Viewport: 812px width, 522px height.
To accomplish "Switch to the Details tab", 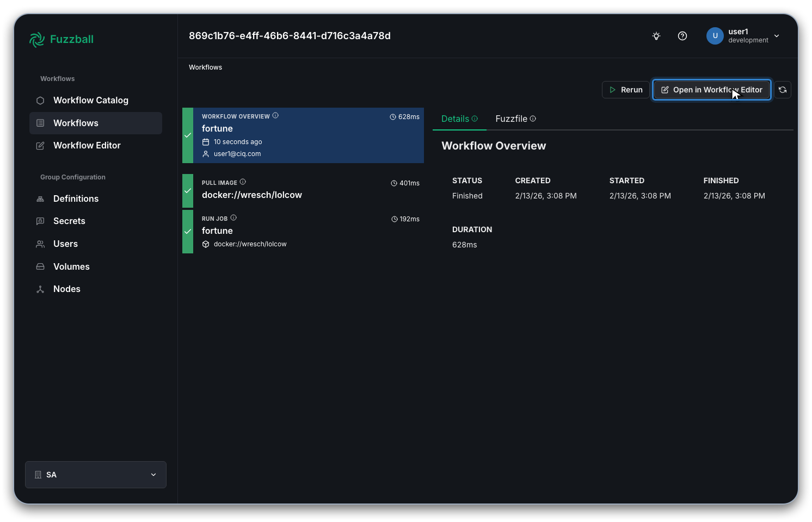I will pyautogui.click(x=455, y=119).
